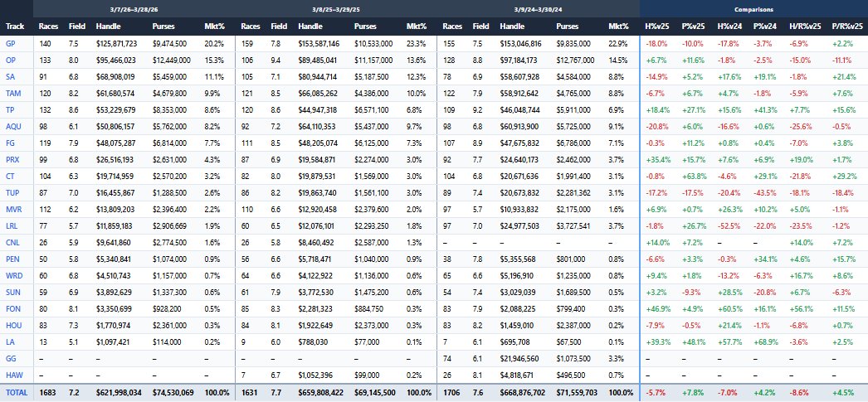Open the TUP track link
Viewport: 868px width, 402px height.
coord(12,193)
